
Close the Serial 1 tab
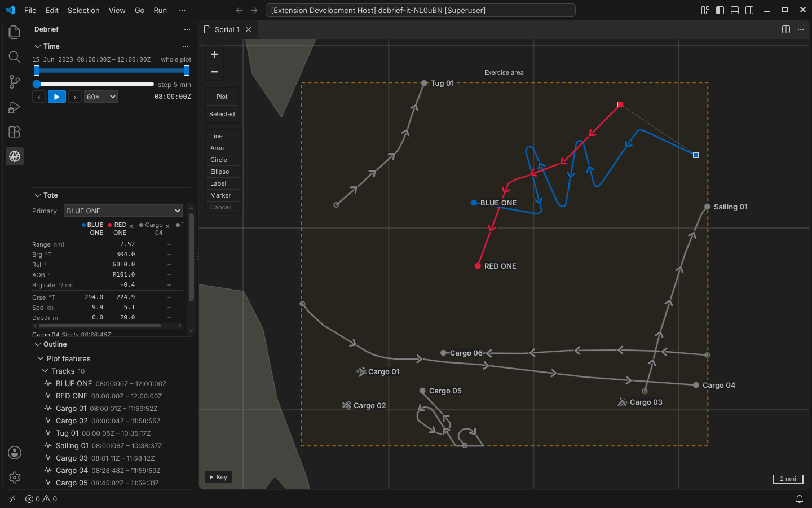point(248,29)
